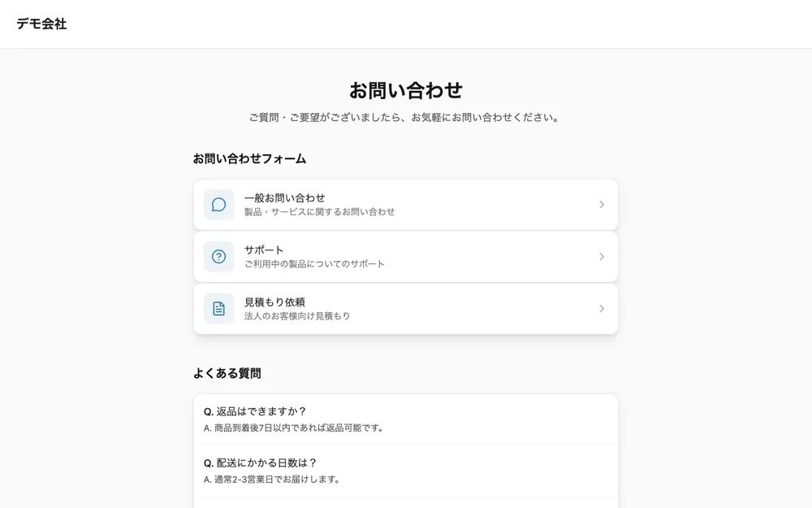Image resolution: width=812 pixels, height=508 pixels.
Task: Select the question 返品はできますか？
Action: [255, 411]
